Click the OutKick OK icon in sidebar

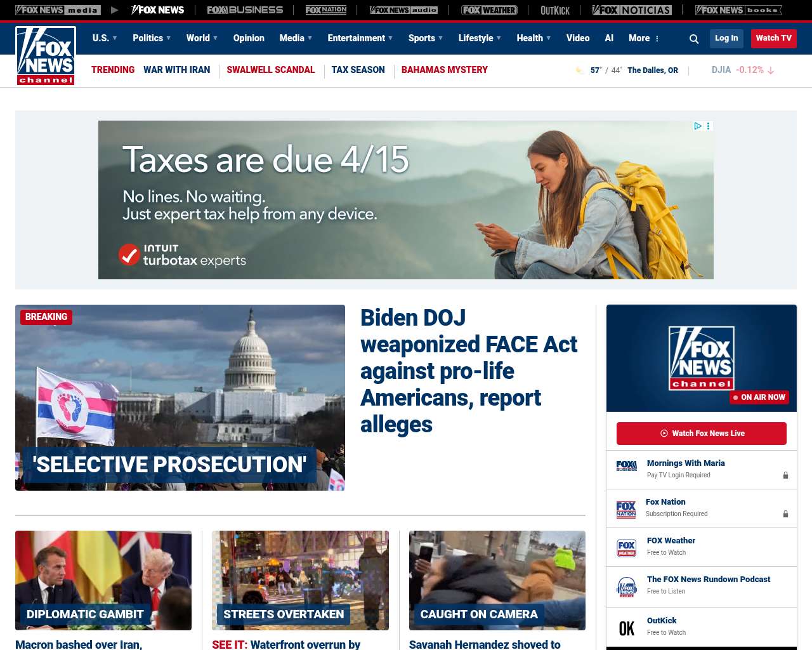pos(627,628)
